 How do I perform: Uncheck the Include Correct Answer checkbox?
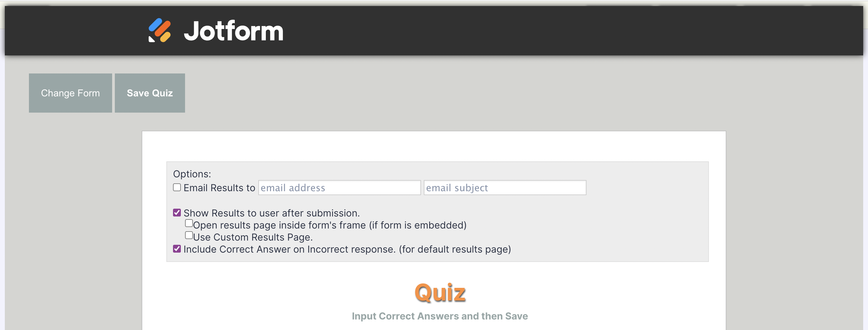coord(177,249)
